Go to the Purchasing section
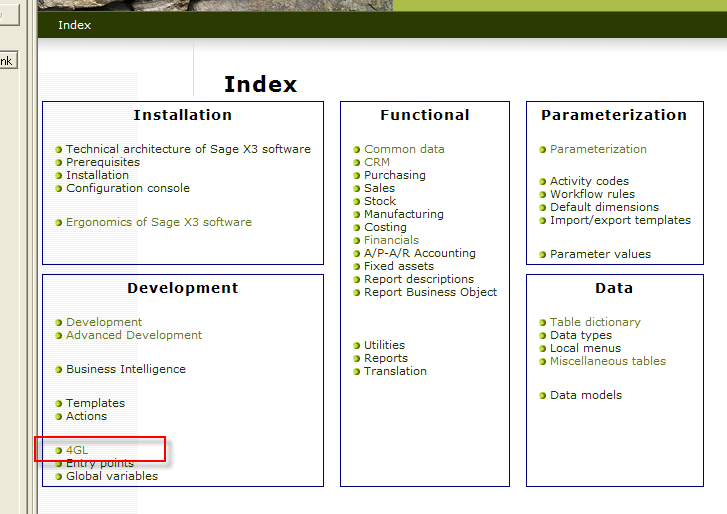This screenshot has width=727, height=514. [x=394, y=175]
